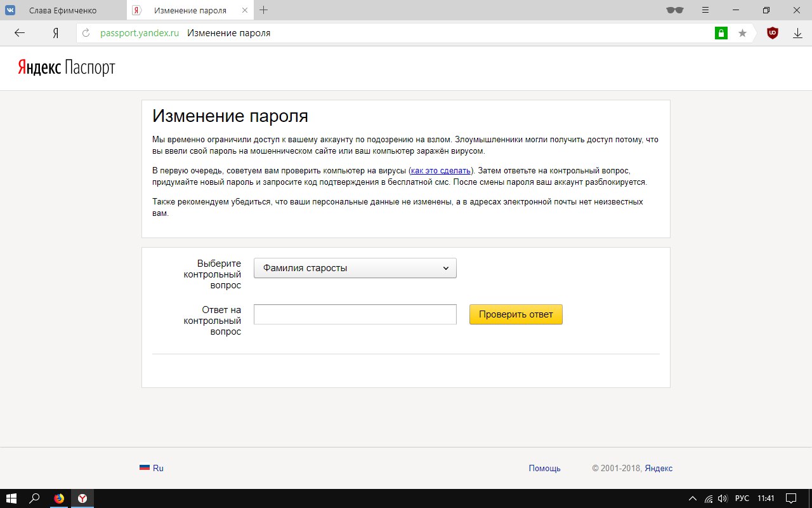Click the Ответ на контрольный вопрос label

click(213, 321)
